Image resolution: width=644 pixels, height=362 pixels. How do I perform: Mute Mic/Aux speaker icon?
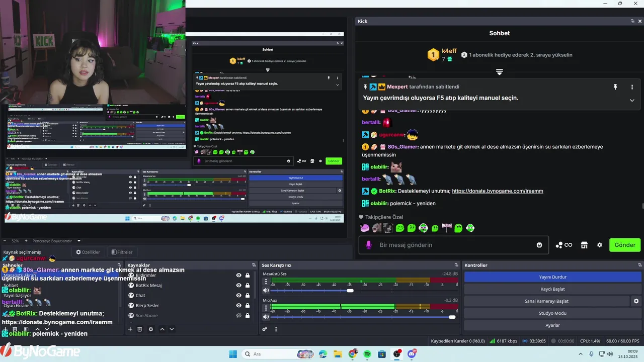(266, 317)
